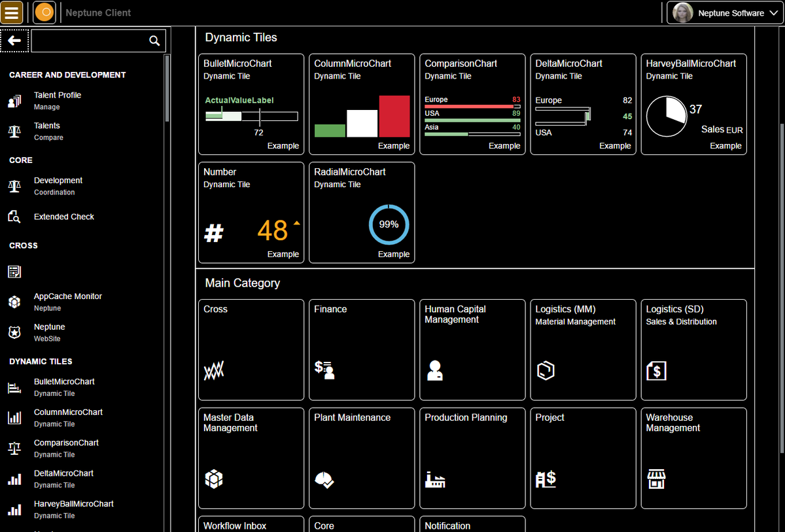This screenshot has width=785, height=532.
Task: Click the search magnifier icon
Action: [154, 40]
